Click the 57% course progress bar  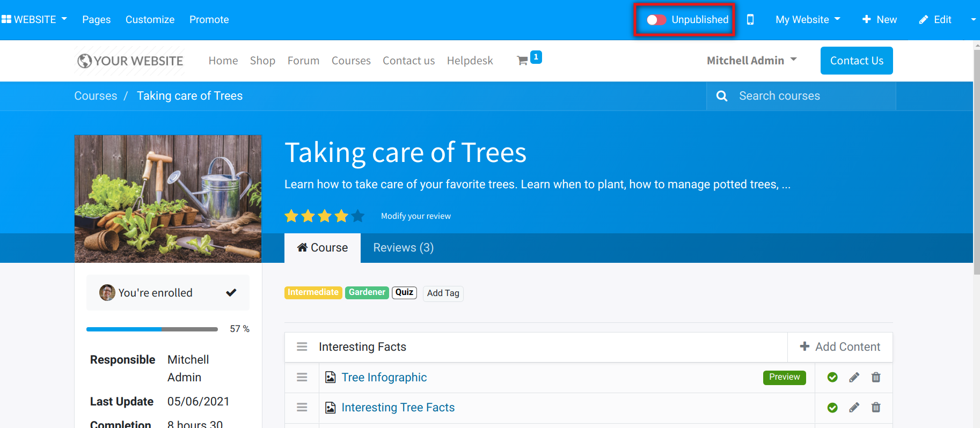tap(152, 329)
